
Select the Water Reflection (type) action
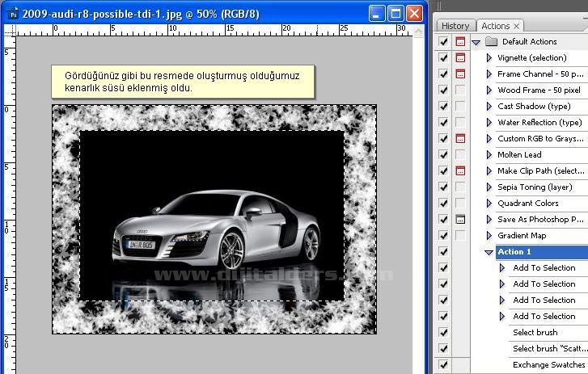pos(539,123)
